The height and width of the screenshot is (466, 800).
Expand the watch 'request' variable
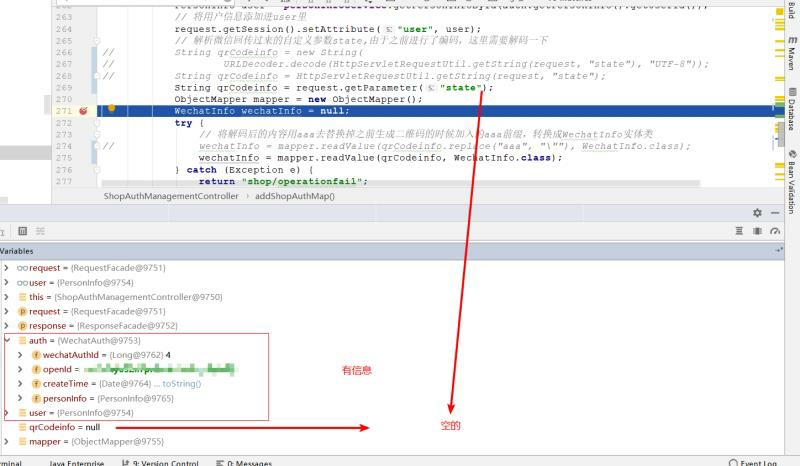click(6, 267)
